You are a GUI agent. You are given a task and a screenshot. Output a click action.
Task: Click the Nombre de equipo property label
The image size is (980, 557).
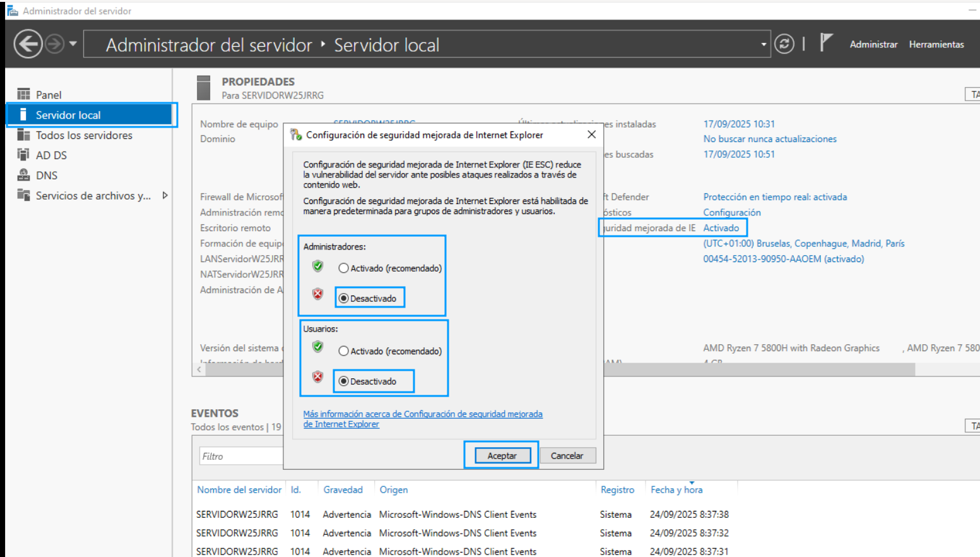pyautogui.click(x=239, y=124)
